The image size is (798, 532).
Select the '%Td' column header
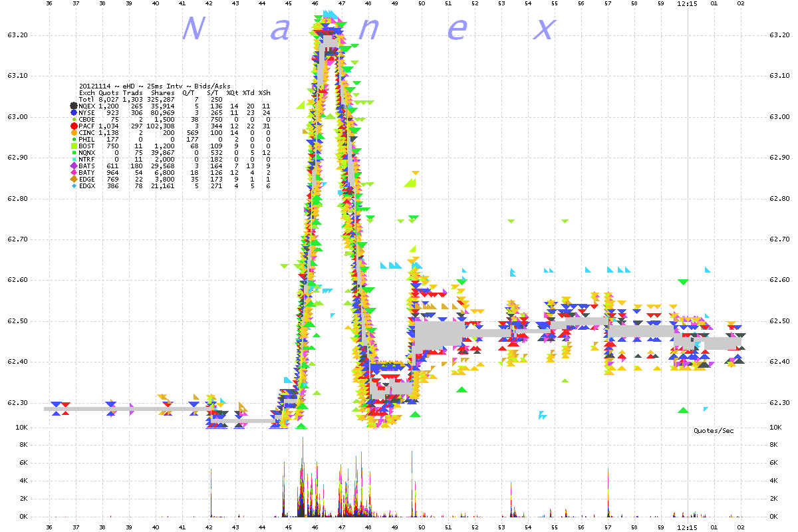249,93
